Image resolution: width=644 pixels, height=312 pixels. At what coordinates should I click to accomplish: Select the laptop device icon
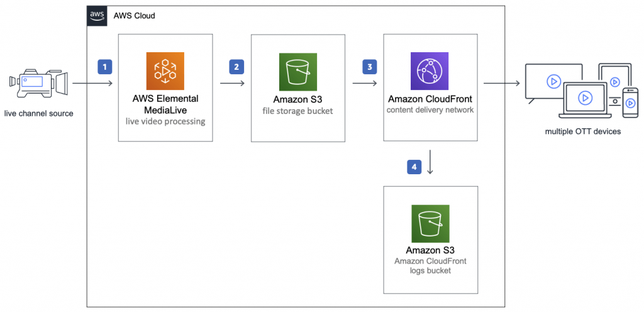tap(586, 99)
